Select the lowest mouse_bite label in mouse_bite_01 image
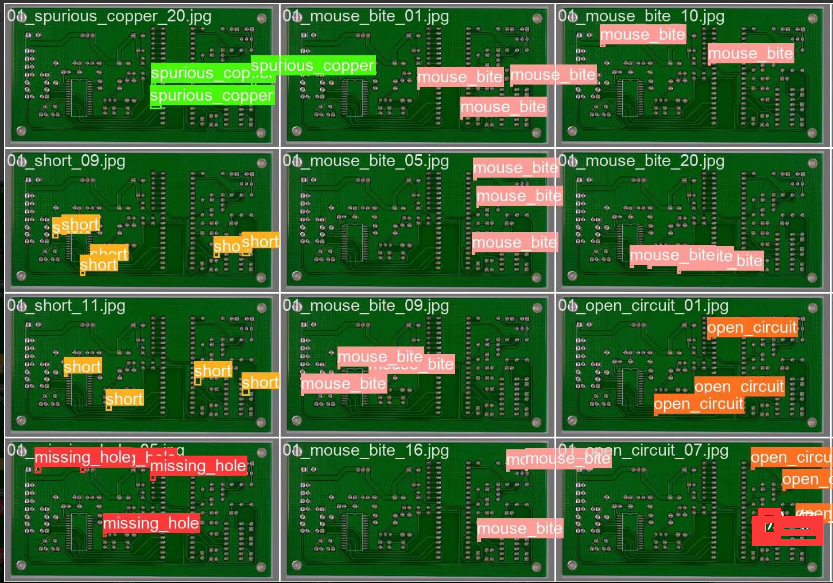Viewport: 833px width, 583px height. [x=503, y=107]
